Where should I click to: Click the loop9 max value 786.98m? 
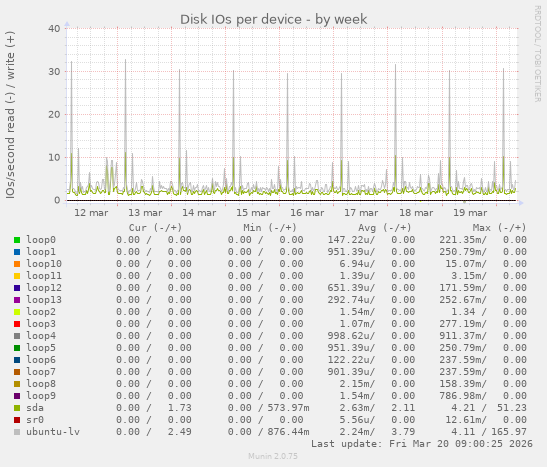pyautogui.click(x=460, y=396)
